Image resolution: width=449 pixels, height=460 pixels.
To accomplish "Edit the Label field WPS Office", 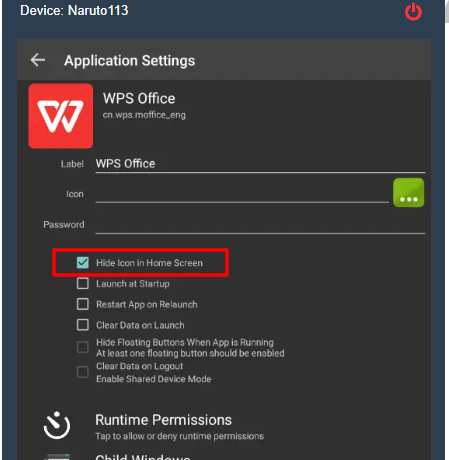I will tap(260, 164).
